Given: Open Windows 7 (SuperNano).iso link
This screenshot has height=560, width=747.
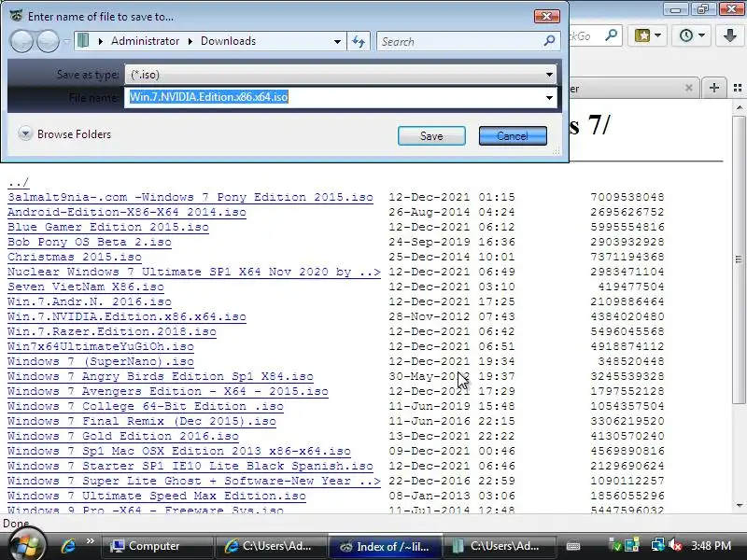Looking at the screenshot, I should tap(101, 361).
